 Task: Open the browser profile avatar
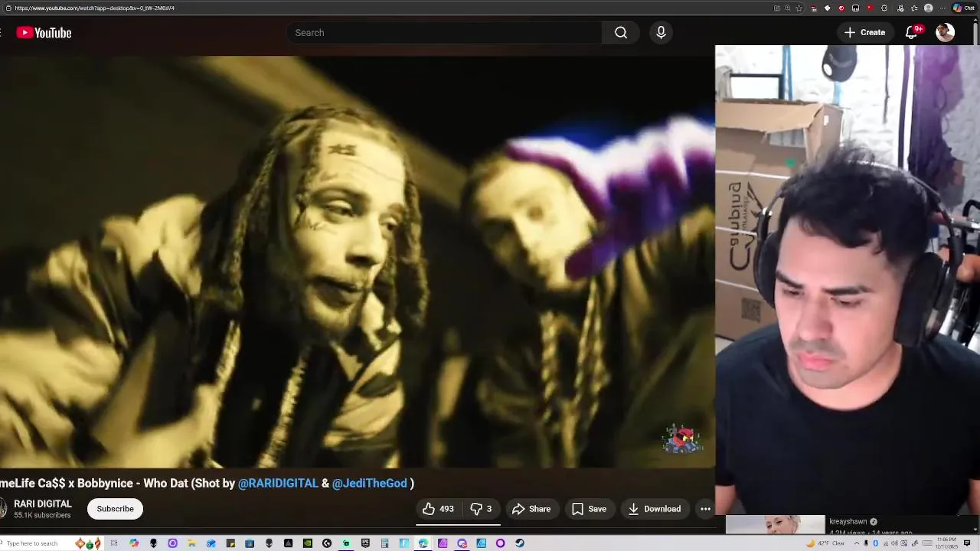pos(928,8)
